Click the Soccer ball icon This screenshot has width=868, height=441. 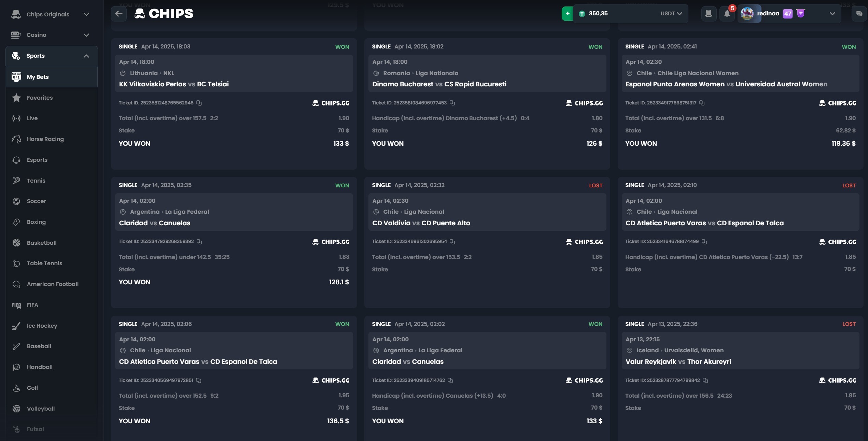click(16, 201)
